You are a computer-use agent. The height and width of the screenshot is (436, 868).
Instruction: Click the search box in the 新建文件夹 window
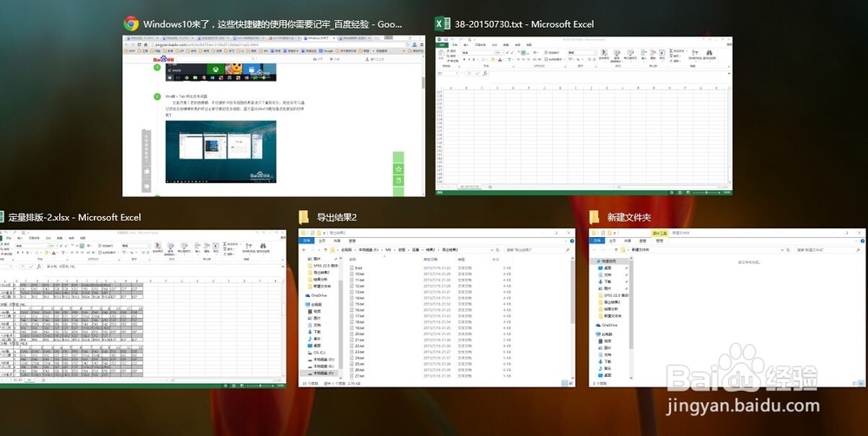tap(828, 250)
